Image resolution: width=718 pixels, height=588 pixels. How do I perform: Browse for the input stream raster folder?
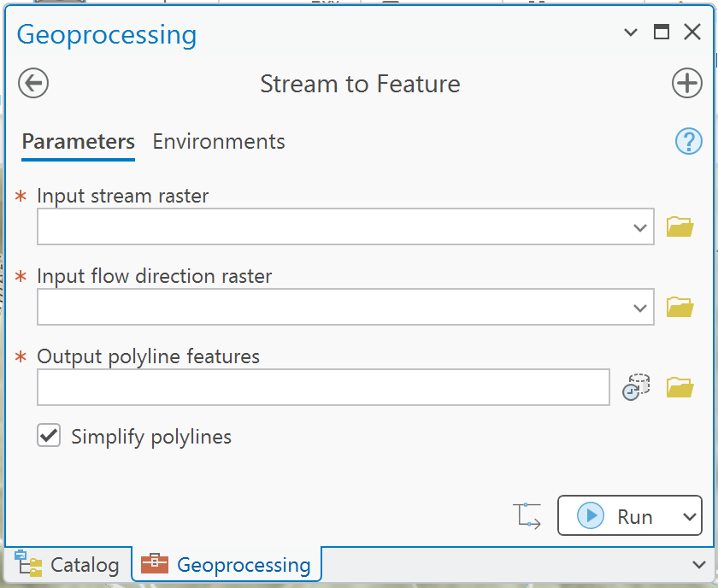click(680, 226)
